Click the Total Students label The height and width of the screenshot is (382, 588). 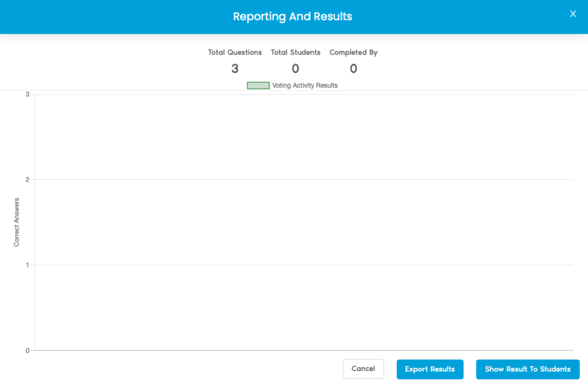[296, 52]
